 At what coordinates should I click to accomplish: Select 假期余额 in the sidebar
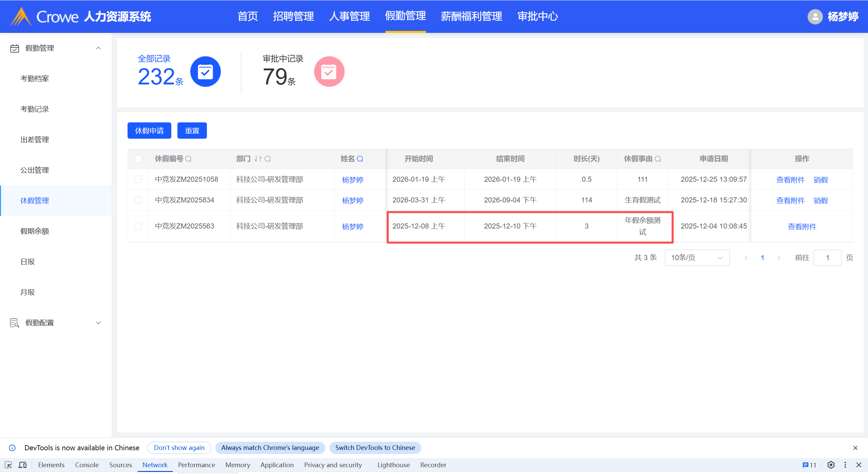pyautogui.click(x=35, y=231)
